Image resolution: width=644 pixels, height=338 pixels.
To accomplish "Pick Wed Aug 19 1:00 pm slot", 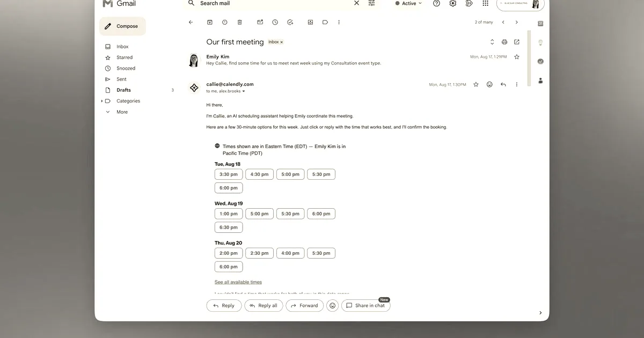I will 229,214.
